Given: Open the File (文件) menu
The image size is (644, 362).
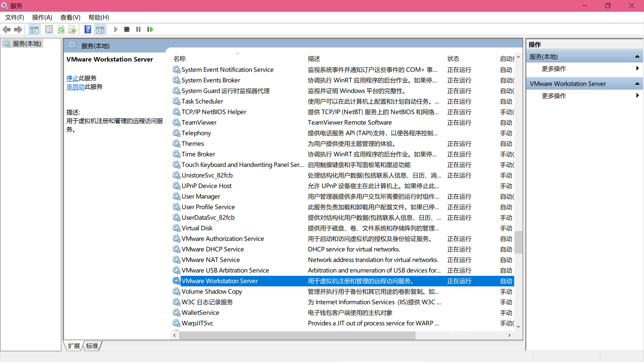Looking at the screenshot, I should click(x=14, y=17).
